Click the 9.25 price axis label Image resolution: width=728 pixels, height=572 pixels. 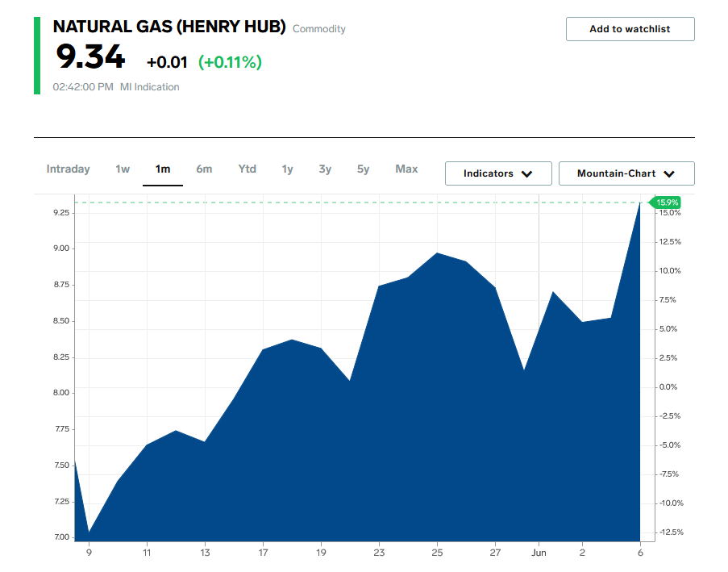(x=61, y=213)
